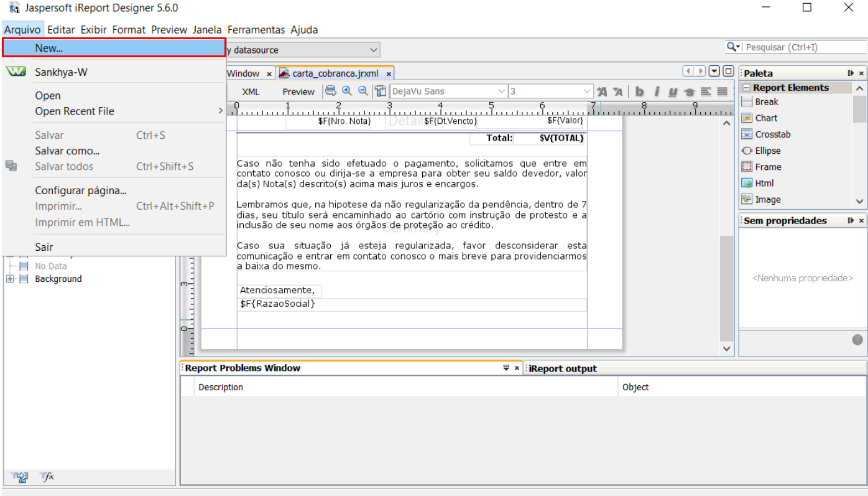Zoom in the report designer
The height and width of the screenshot is (496, 868).
[347, 91]
